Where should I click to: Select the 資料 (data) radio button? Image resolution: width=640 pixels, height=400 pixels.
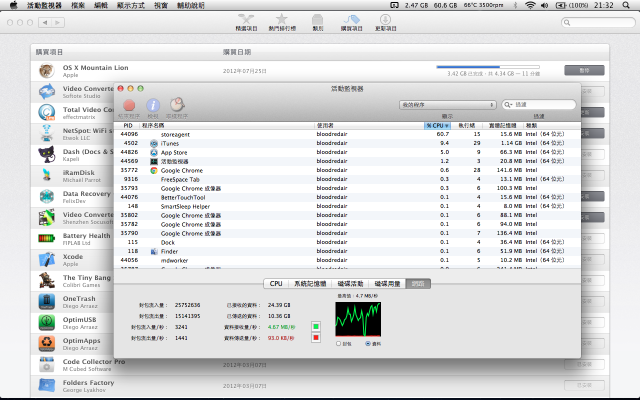(x=368, y=344)
